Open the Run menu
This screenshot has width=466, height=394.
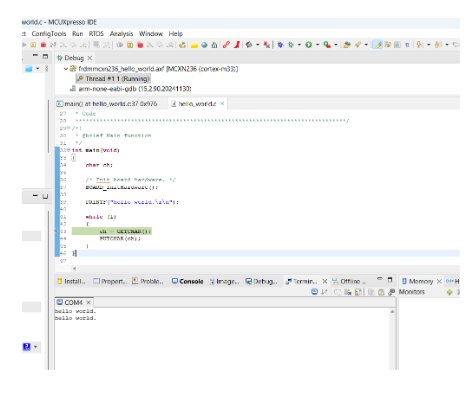(77, 34)
